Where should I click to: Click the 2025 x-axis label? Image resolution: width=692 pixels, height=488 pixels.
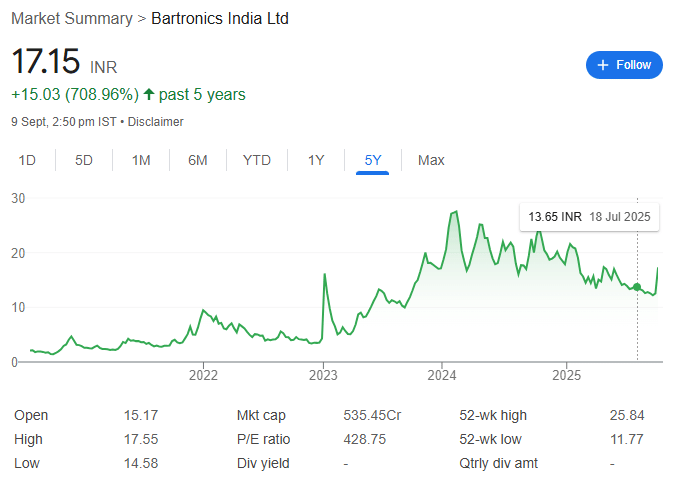pyautogui.click(x=567, y=375)
